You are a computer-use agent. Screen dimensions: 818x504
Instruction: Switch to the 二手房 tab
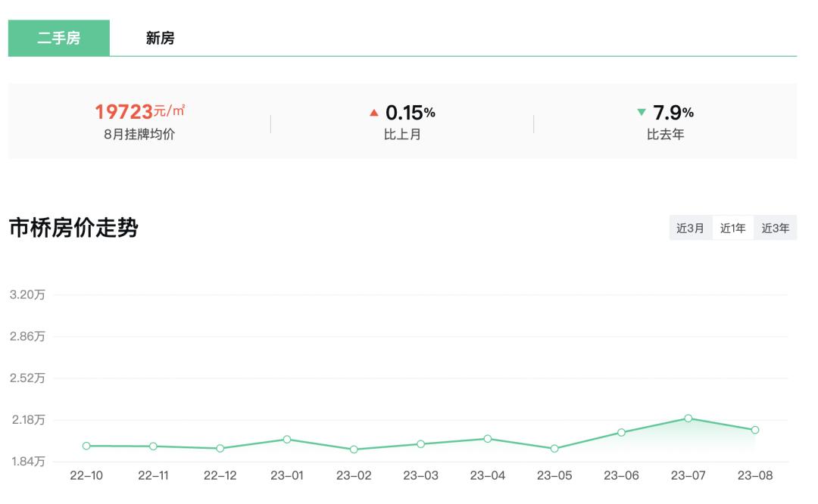[x=59, y=38]
